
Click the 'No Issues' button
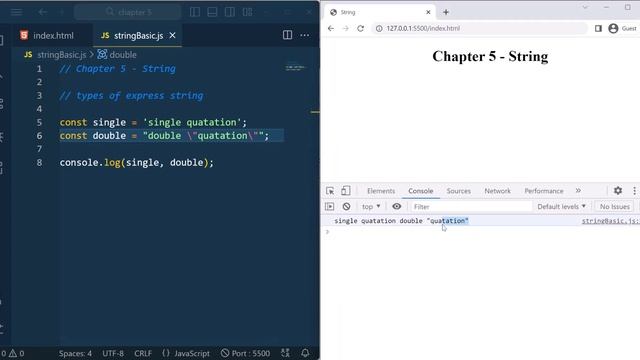coord(615,207)
